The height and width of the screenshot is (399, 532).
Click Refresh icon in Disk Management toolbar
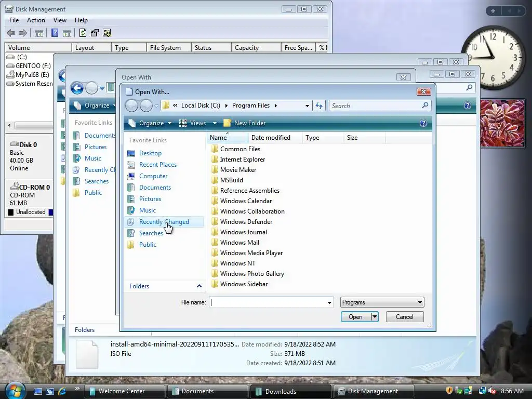pos(83,33)
